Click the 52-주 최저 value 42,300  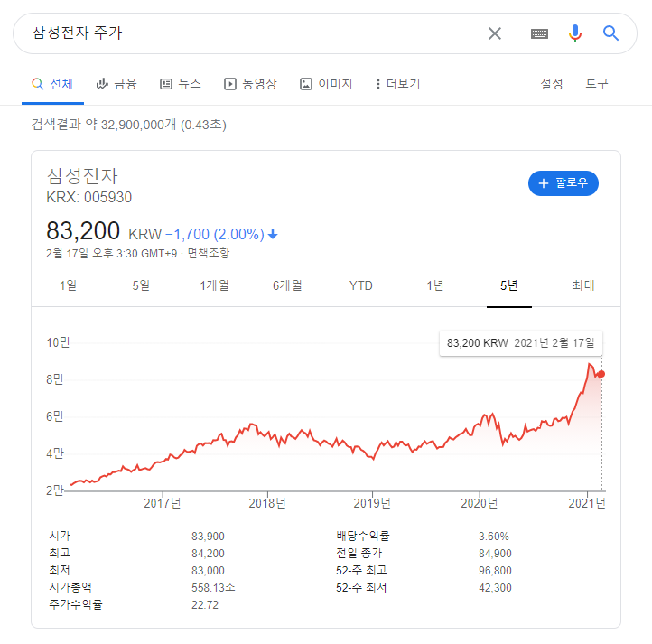pyautogui.click(x=495, y=587)
